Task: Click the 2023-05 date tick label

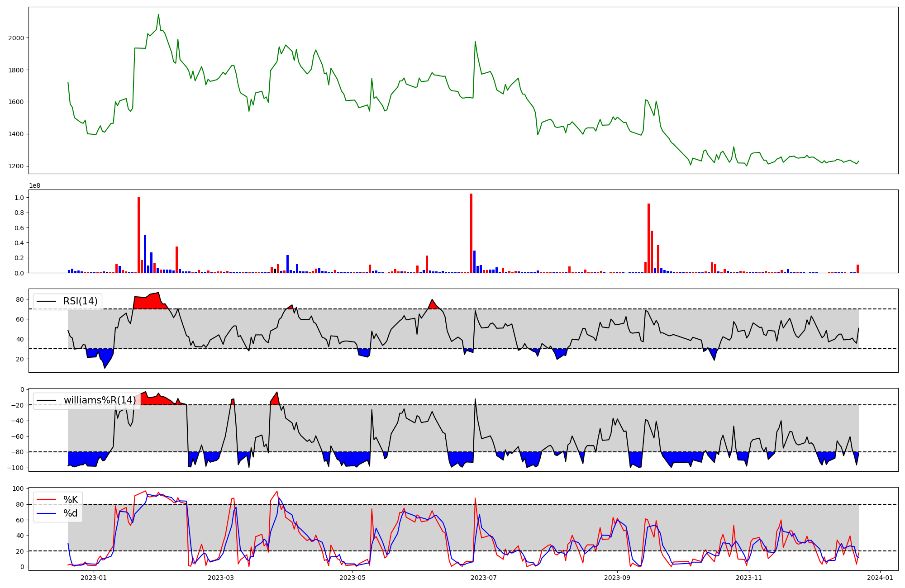Action: click(352, 578)
